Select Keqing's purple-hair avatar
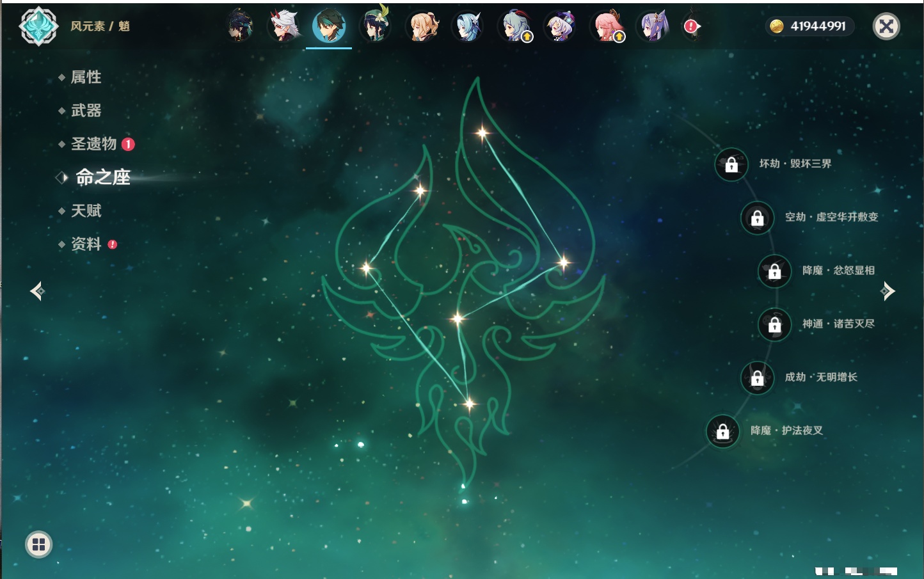 (652, 26)
